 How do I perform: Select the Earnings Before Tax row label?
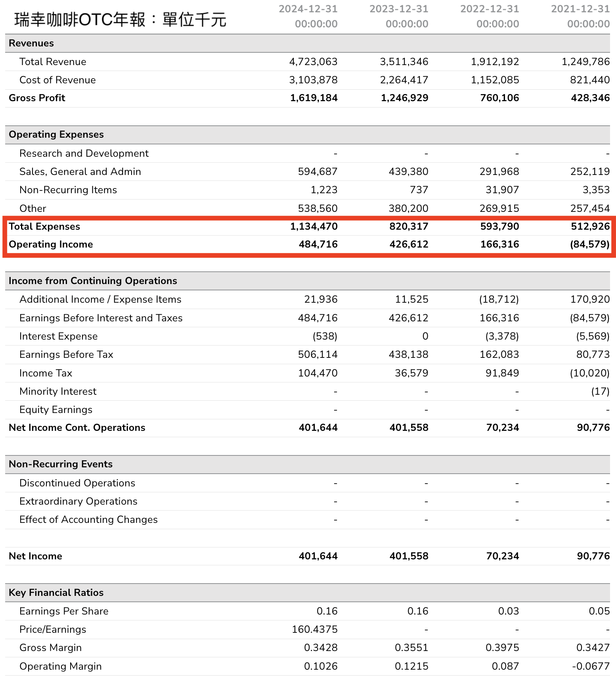[66, 355]
